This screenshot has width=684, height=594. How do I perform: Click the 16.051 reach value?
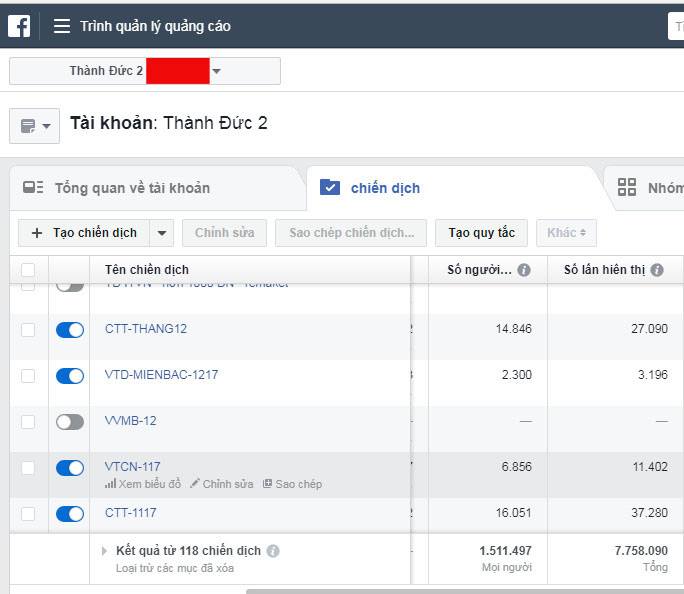[513, 513]
